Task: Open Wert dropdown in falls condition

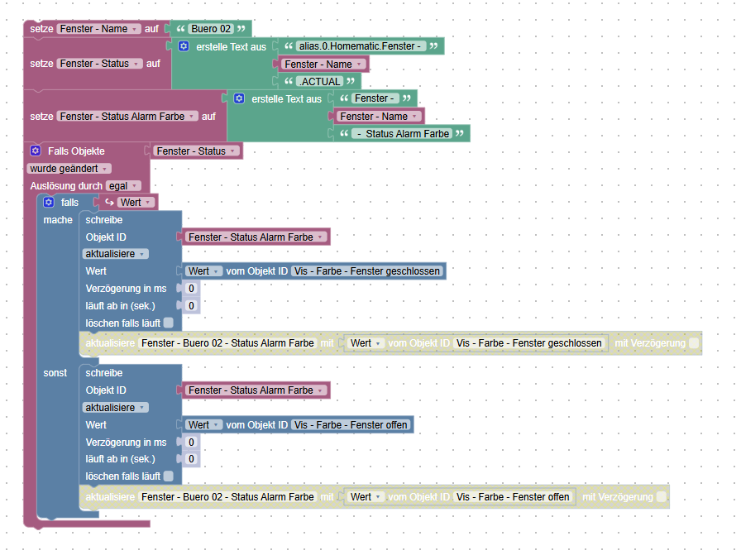Action: coord(136,203)
